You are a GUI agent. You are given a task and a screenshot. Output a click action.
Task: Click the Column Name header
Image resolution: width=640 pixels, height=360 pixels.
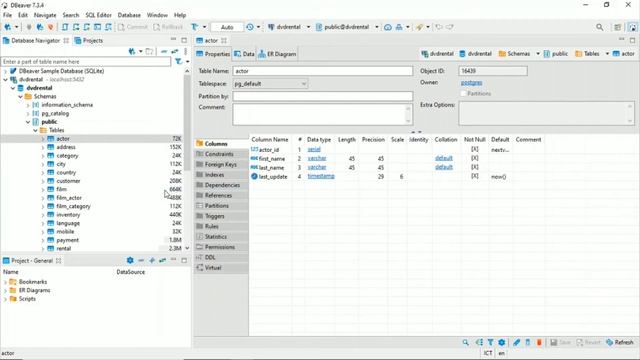pos(270,140)
